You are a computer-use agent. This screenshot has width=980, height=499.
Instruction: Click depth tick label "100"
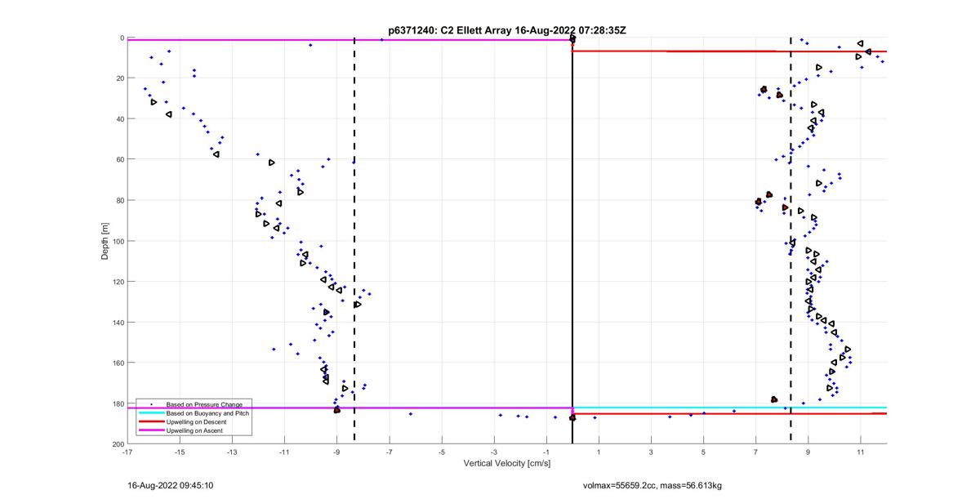click(118, 241)
